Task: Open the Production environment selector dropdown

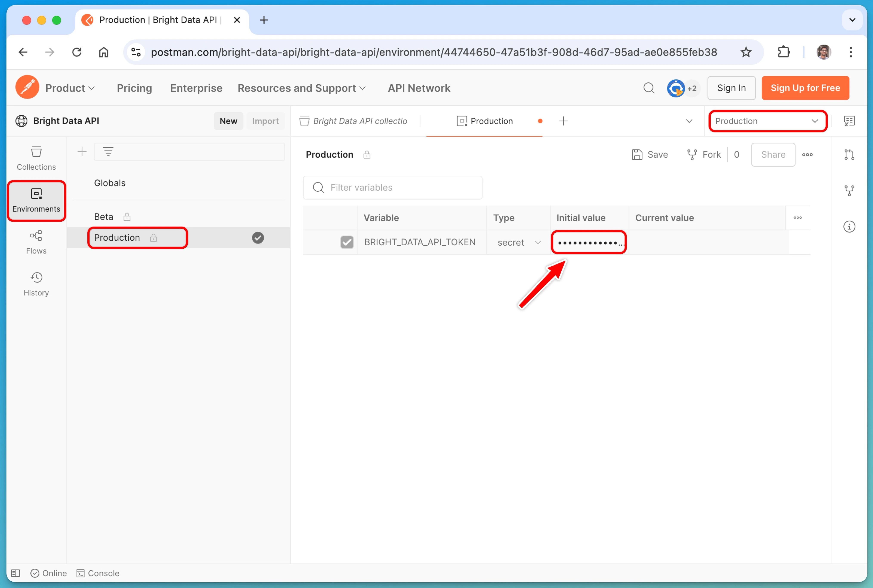Action: click(767, 121)
